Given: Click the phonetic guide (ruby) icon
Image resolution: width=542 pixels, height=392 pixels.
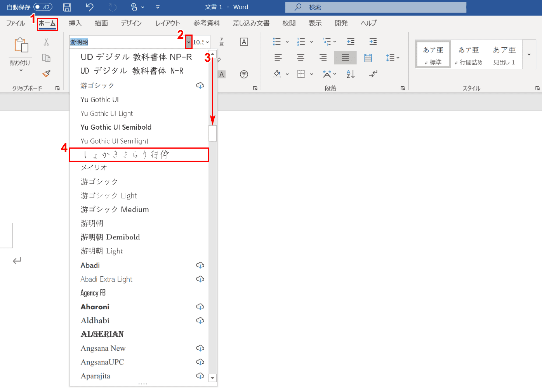Looking at the screenshot, I should tap(221, 42).
